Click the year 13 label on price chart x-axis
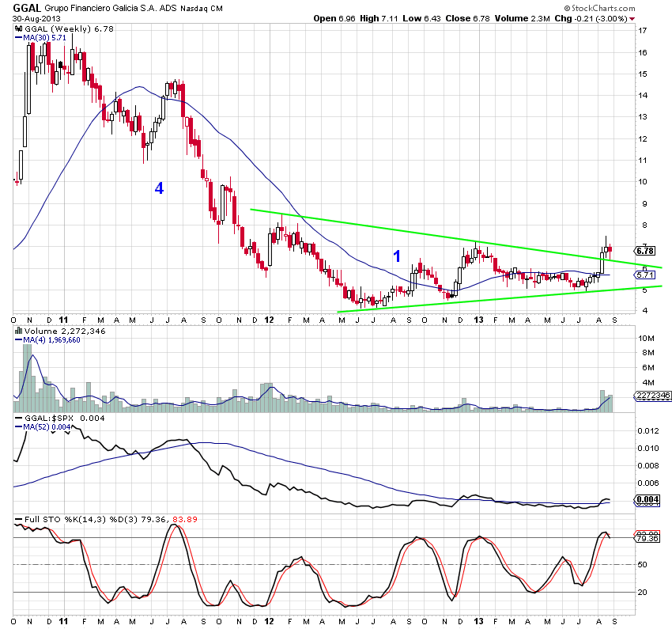 coord(479,320)
